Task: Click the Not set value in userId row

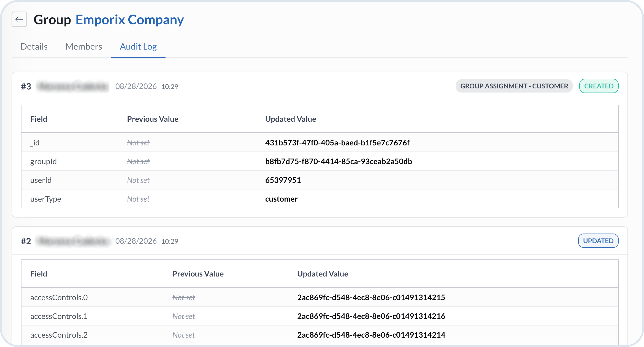Action: [x=138, y=180]
